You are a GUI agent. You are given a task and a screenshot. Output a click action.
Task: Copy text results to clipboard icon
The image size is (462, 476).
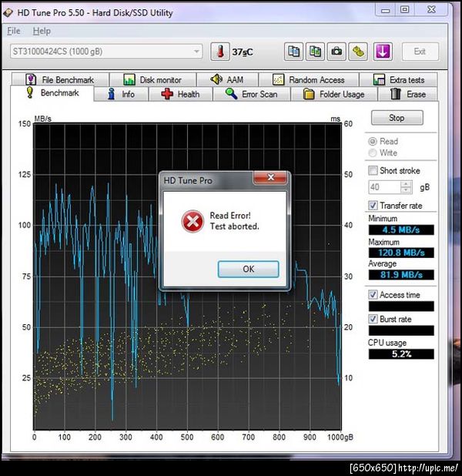click(x=293, y=52)
